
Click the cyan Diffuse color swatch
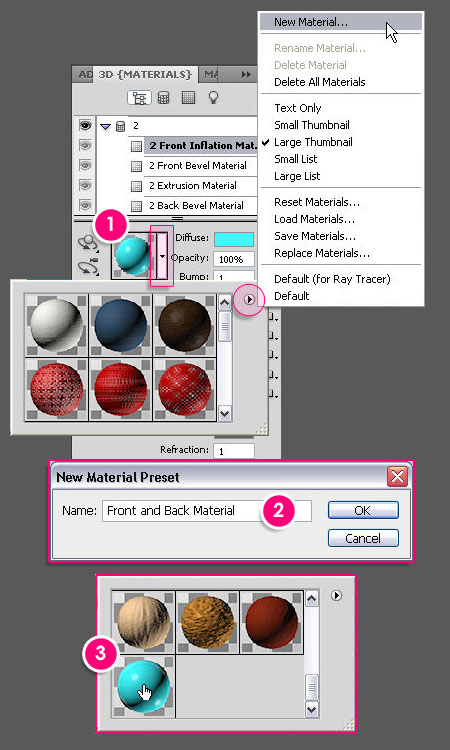pyautogui.click(x=234, y=239)
